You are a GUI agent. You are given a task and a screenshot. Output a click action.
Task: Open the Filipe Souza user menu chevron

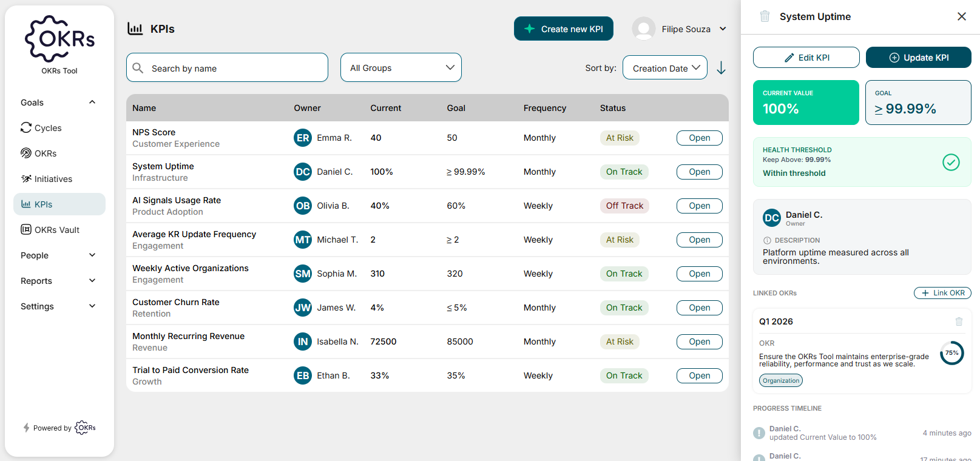(723, 29)
